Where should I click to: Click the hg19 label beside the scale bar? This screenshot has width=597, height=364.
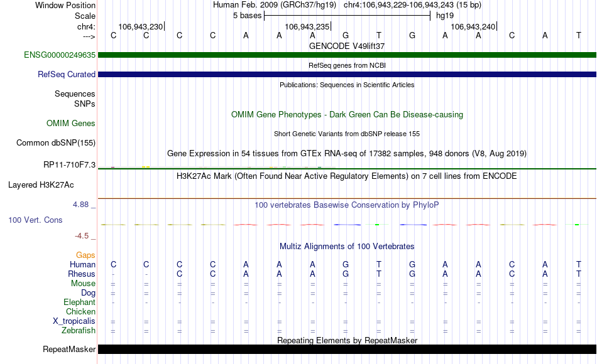pos(445,16)
